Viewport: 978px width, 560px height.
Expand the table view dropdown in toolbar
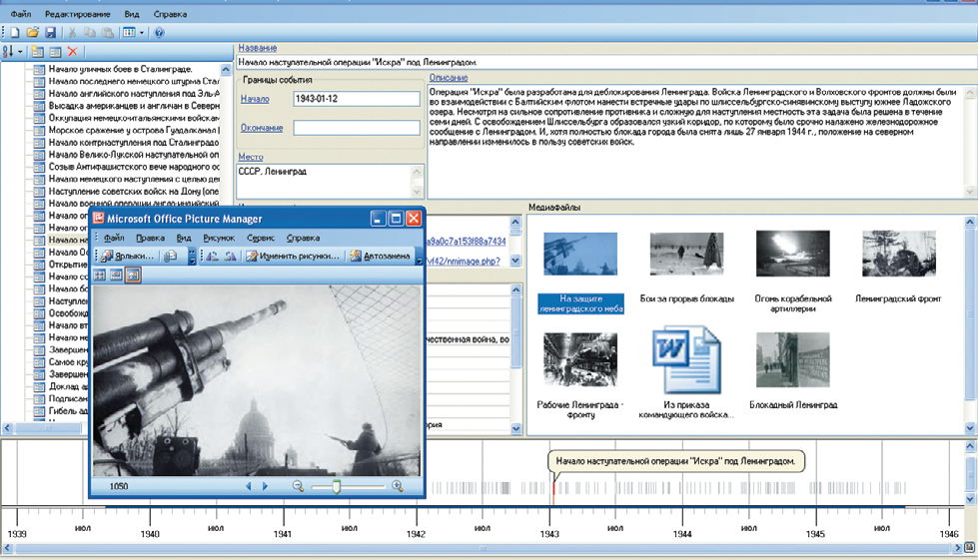pos(142,33)
